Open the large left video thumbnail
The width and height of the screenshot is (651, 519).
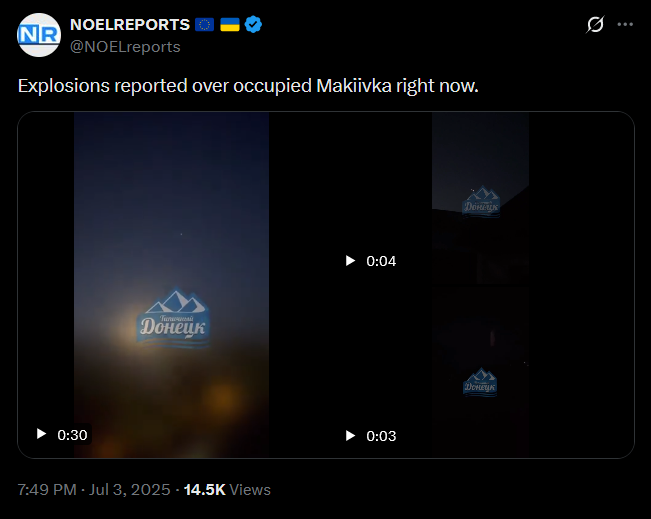pyautogui.click(x=171, y=285)
